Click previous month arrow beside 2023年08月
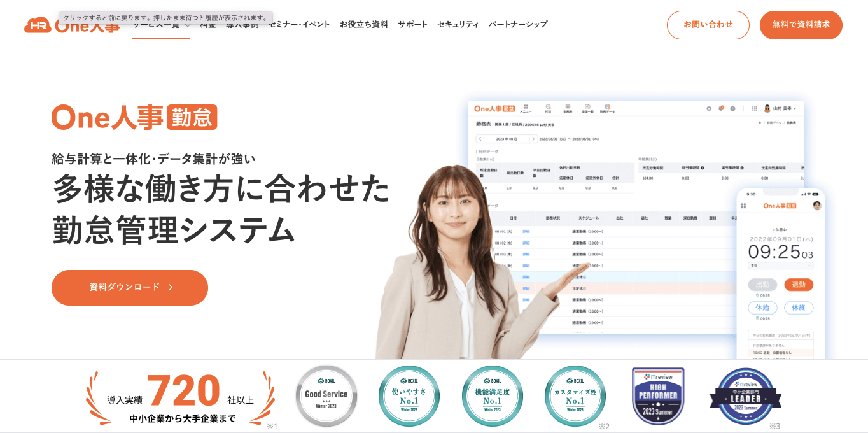Screen dimensions: 868x433 [x=480, y=139]
